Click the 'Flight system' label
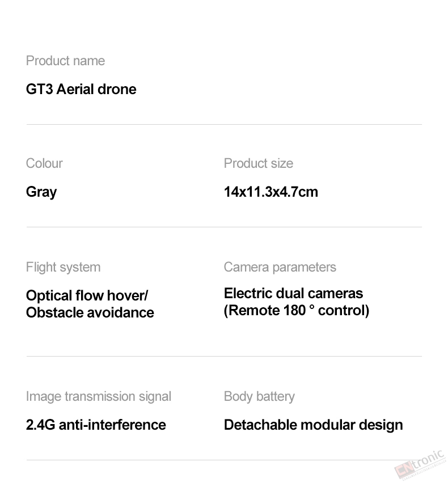Screen dimensions: 448x483 coord(63,268)
